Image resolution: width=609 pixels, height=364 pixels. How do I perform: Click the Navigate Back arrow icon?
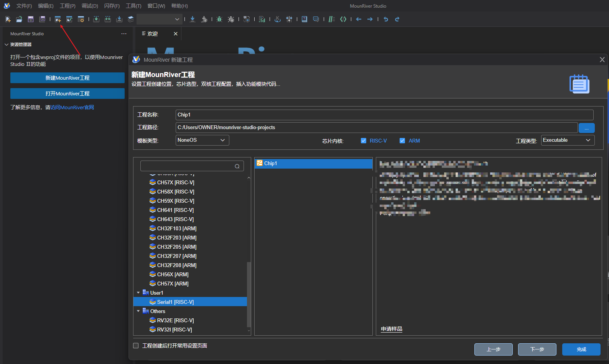tap(359, 19)
